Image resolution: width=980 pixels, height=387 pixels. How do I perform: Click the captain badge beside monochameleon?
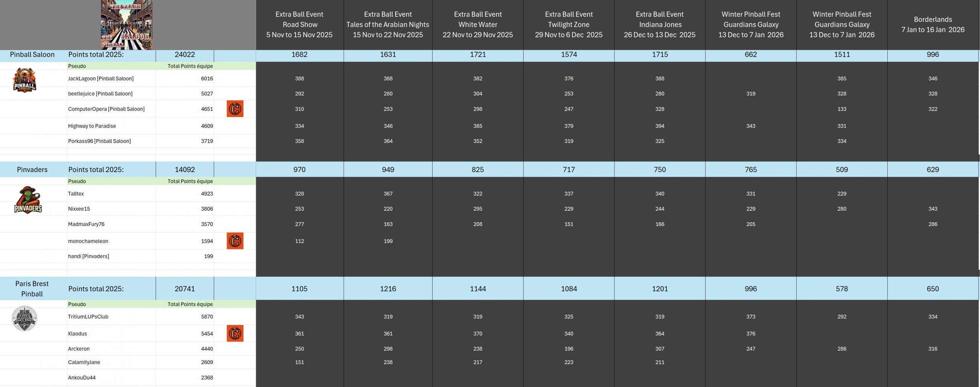pos(235,241)
